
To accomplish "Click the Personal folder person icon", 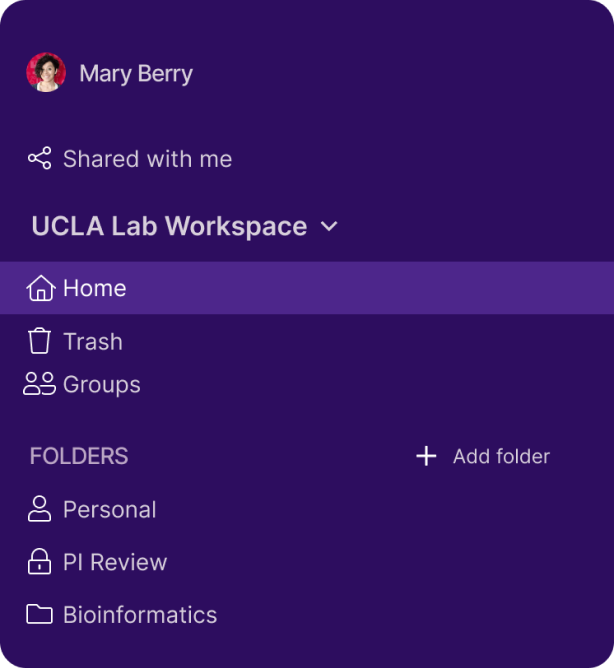I will [x=40, y=509].
